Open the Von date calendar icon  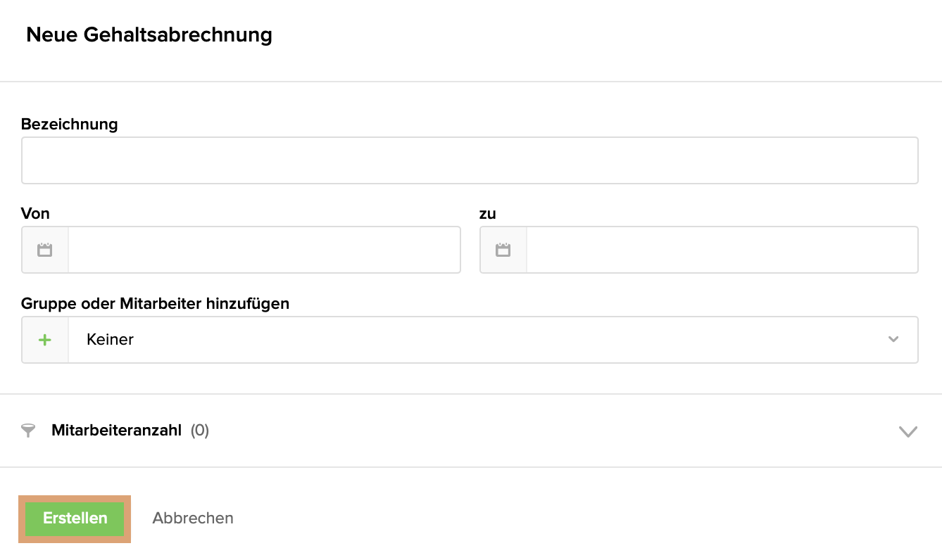(x=45, y=250)
